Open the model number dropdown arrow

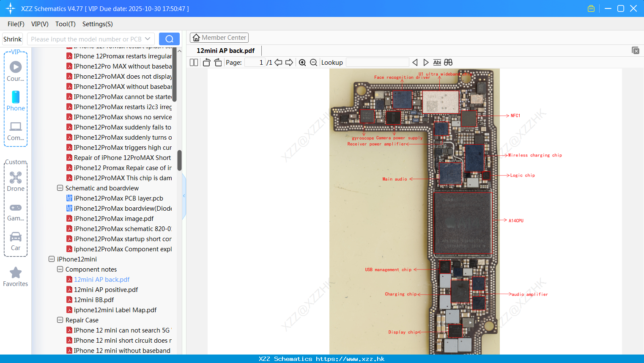coord(148,39)
